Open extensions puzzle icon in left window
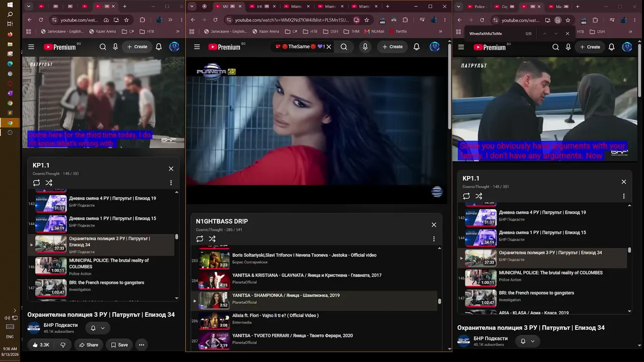644x362 pixels. 142,20
